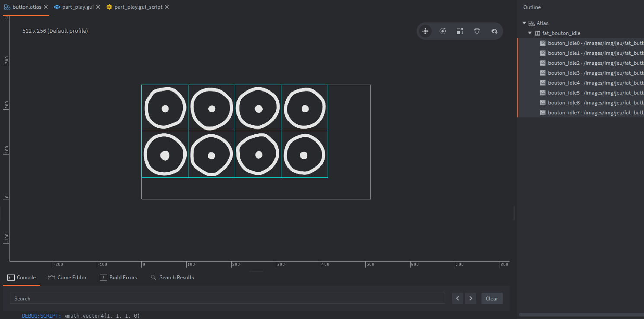Go to previous console search match
Image resolution: width=644 pixels, height=319 pixels.
click(457, 298)
